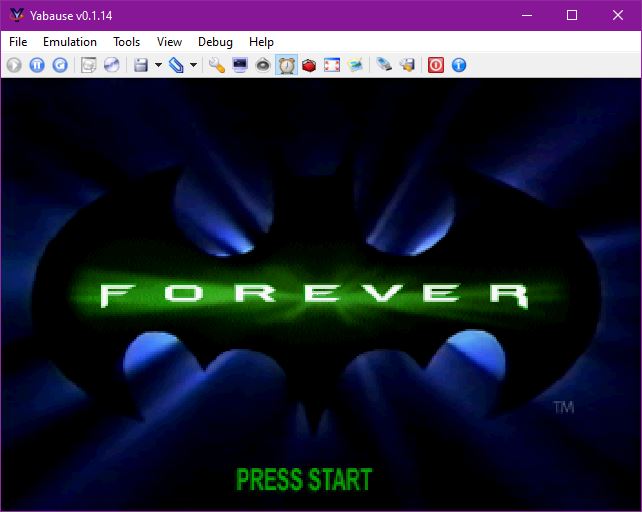Image resolution: width=642 pixels, height=512 pixels.
Task: Open the CD-ROM disc icon
Action: 111,65
